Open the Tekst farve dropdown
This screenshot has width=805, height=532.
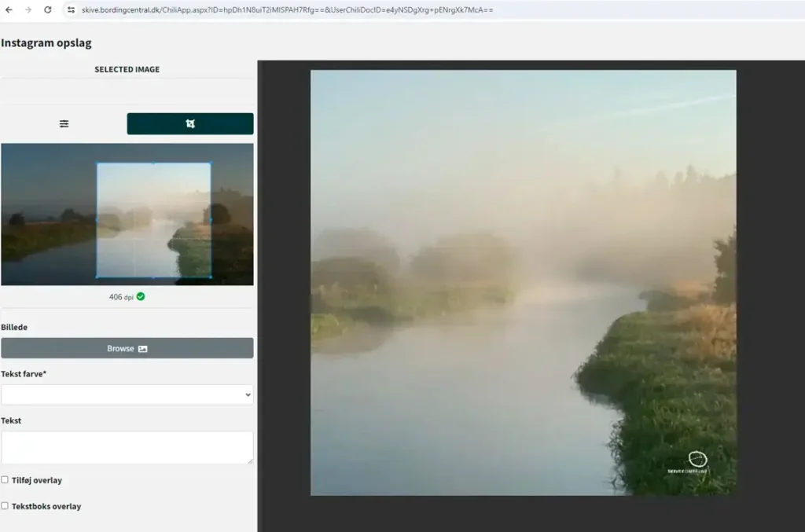click(x=127, y=394)
